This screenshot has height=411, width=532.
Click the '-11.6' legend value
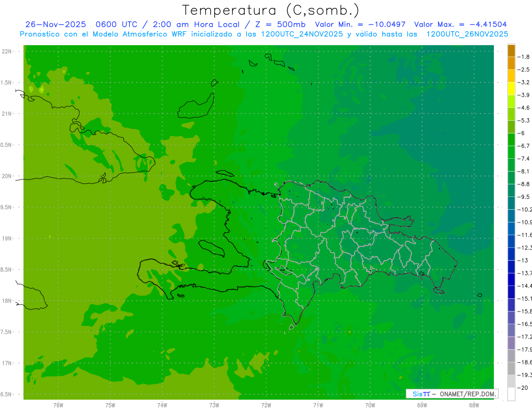click(524, 235)
